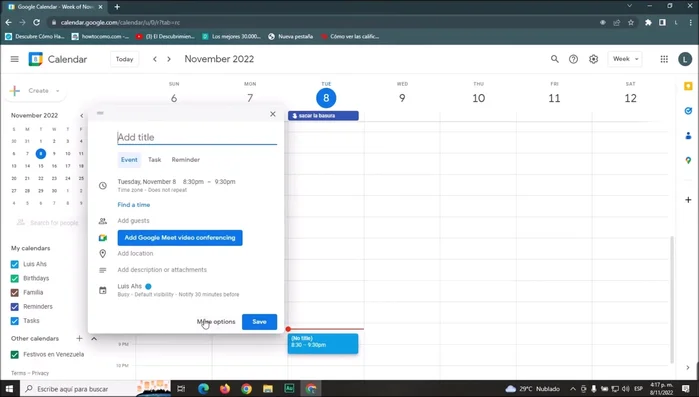Open the Settings gear menu

click(593, 59)
